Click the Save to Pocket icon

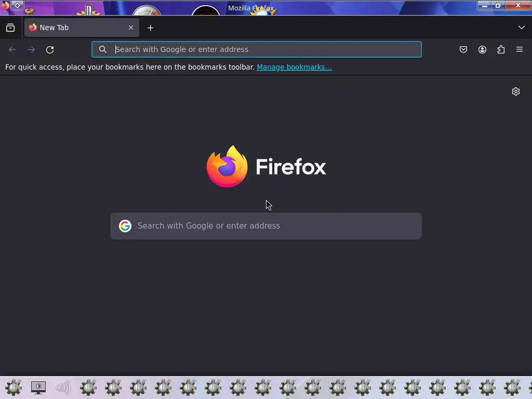[463, 49]
